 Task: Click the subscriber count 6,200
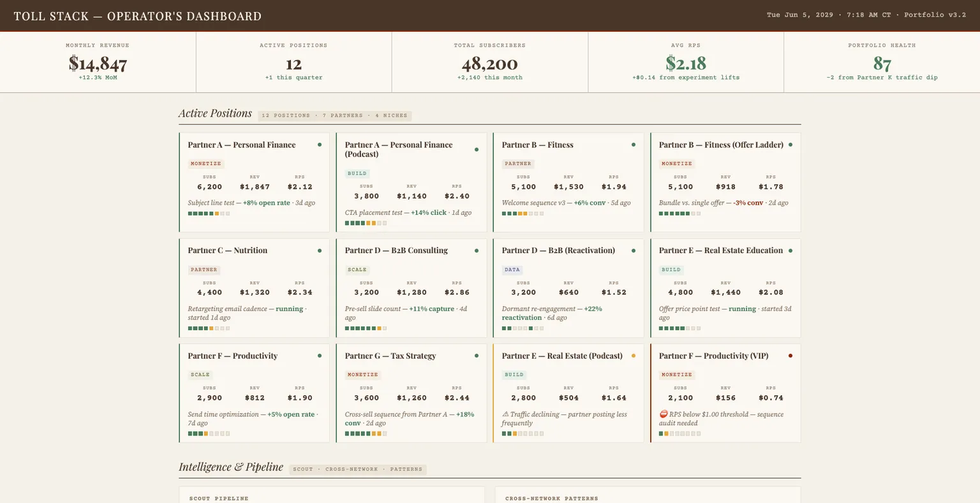click(209, 187)
